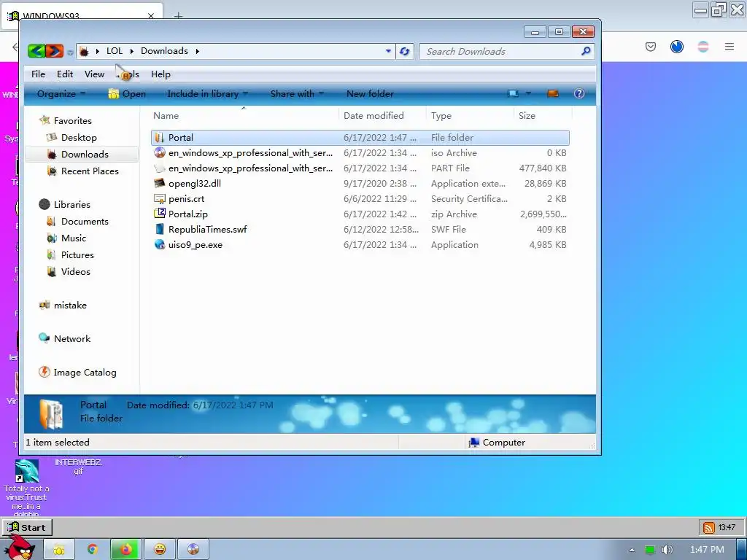
Task: Click the RSS feed icon near 13:47
Action: pos(709,528)
